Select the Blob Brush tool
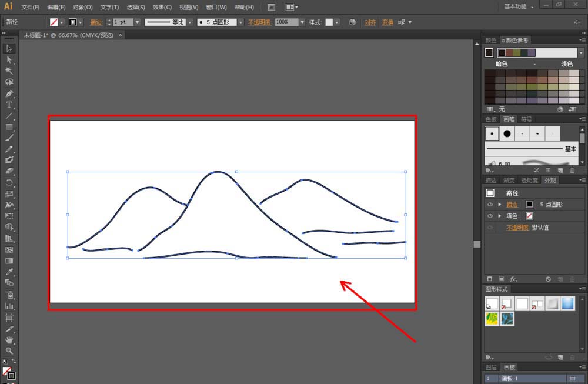 (9, 160)
